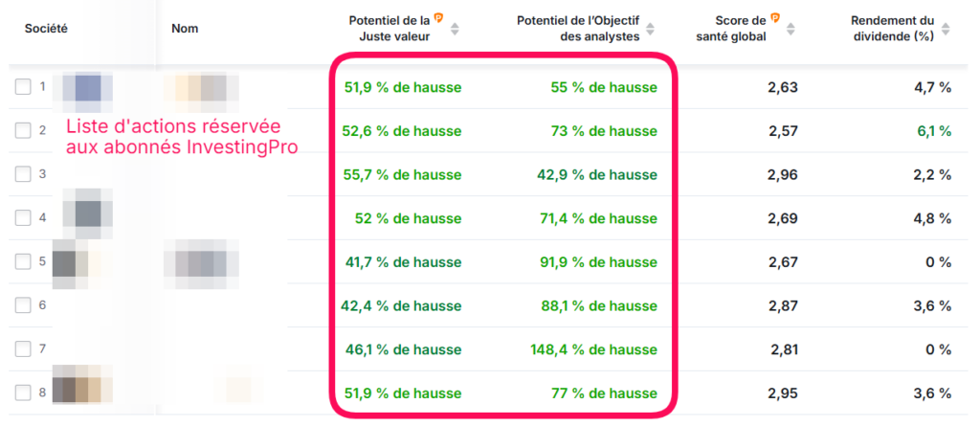980x426 pixels.
Task: Check the box for row 6
Action: (23, 305)
